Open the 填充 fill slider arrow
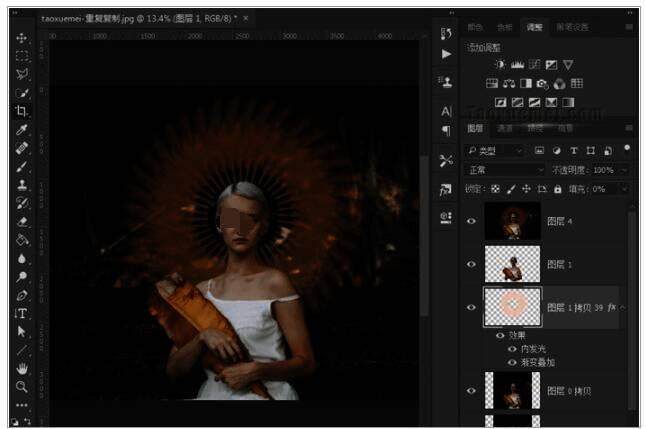 pos(624,189)
